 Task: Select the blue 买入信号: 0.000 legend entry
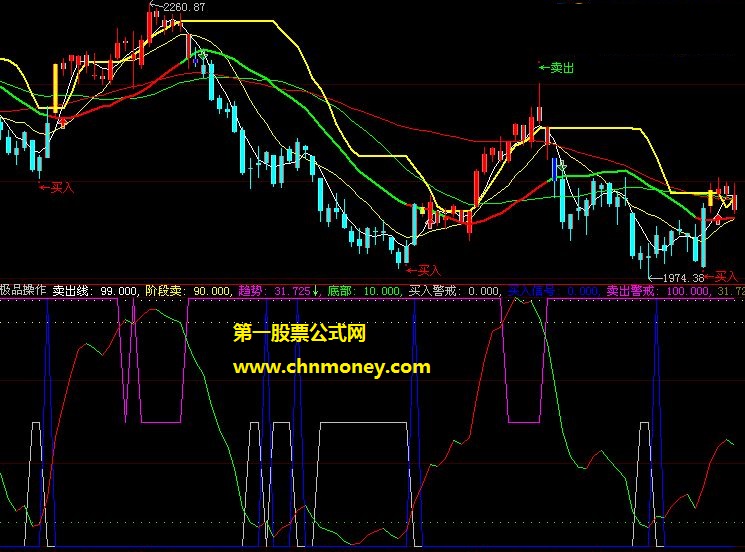(553, 290)
